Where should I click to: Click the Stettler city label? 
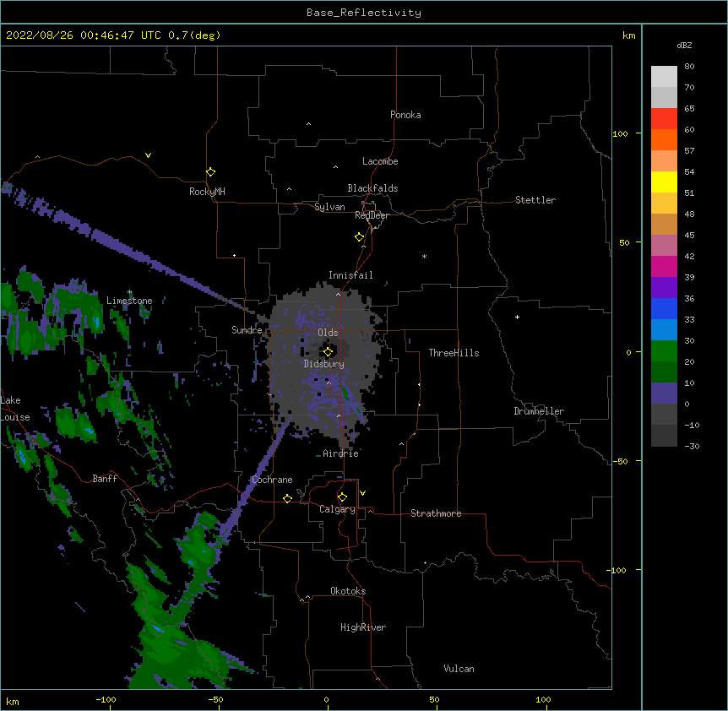click(x=535, y=200)
